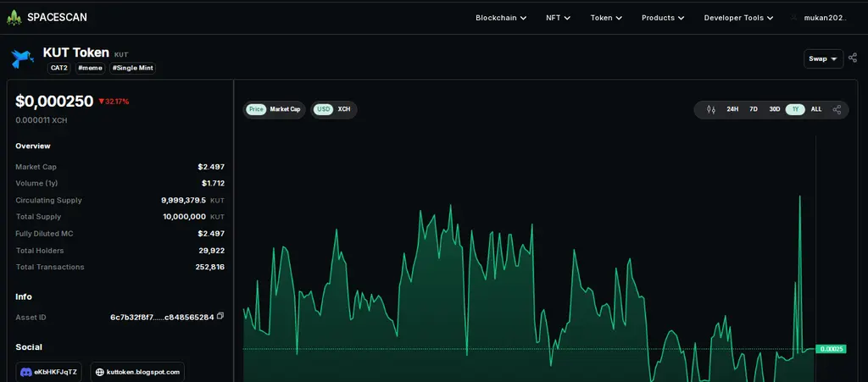This screenshot has width=868, height=382.
Task: Click the #meme tag
Action: [x=90, y=68]
